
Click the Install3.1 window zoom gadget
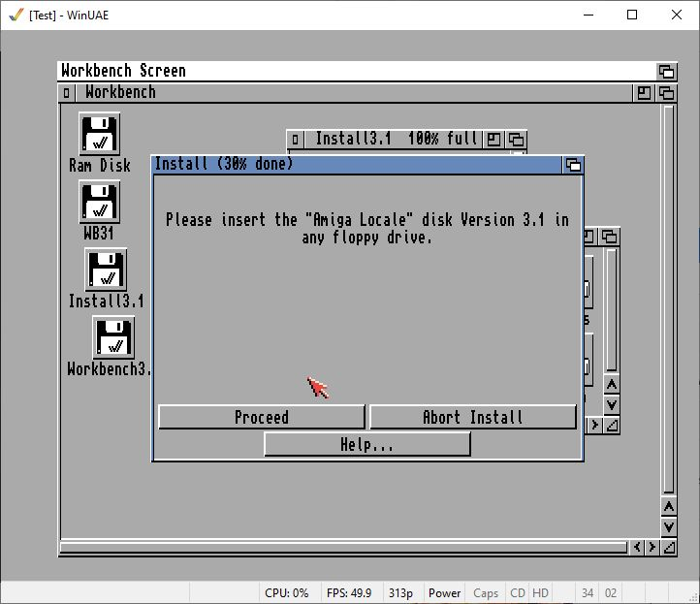click(x=493, y=140)
